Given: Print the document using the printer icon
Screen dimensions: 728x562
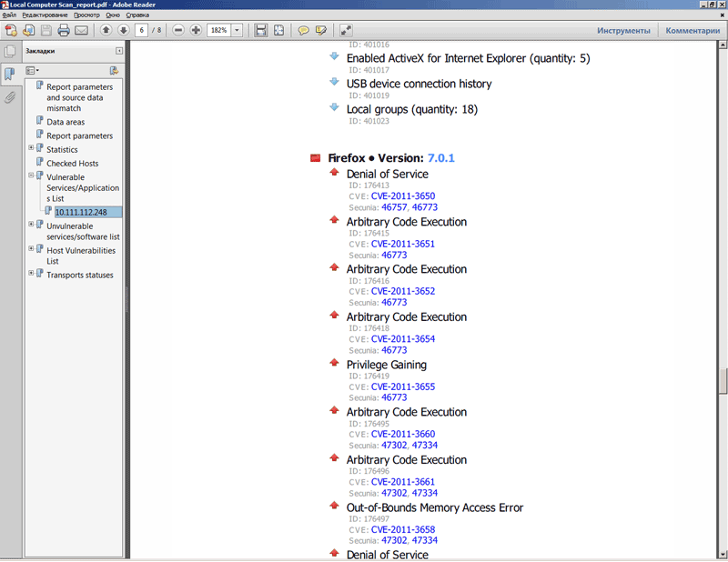Looking at the screenshot, I should tap(64, 29).
